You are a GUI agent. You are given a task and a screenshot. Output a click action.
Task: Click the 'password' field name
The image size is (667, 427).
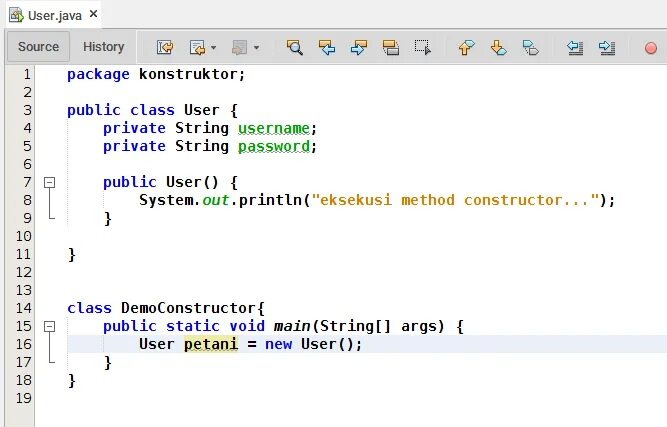click(x=274, y=147)
